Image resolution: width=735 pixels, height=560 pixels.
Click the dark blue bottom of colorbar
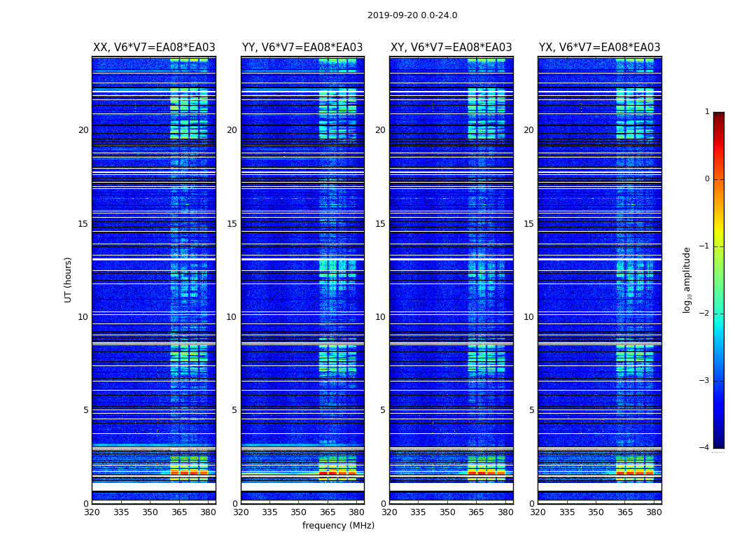[718, 441]
